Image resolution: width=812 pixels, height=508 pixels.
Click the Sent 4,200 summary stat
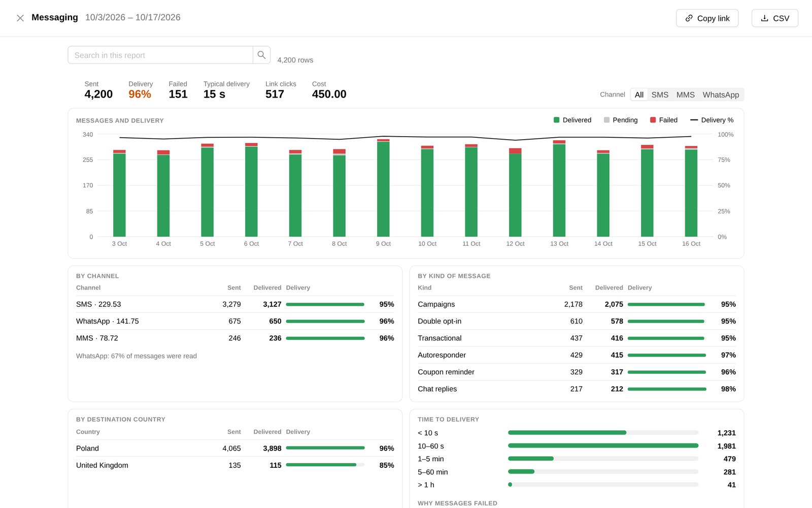98,90
